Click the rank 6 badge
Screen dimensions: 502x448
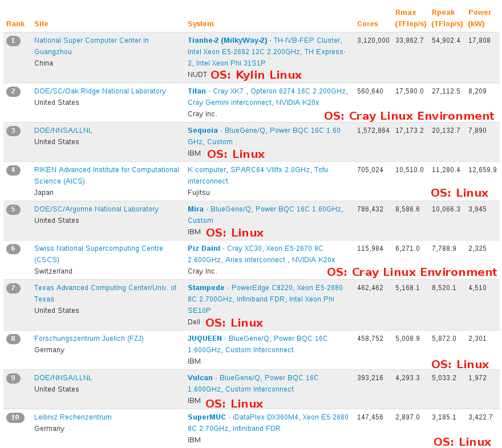(13, 249)
